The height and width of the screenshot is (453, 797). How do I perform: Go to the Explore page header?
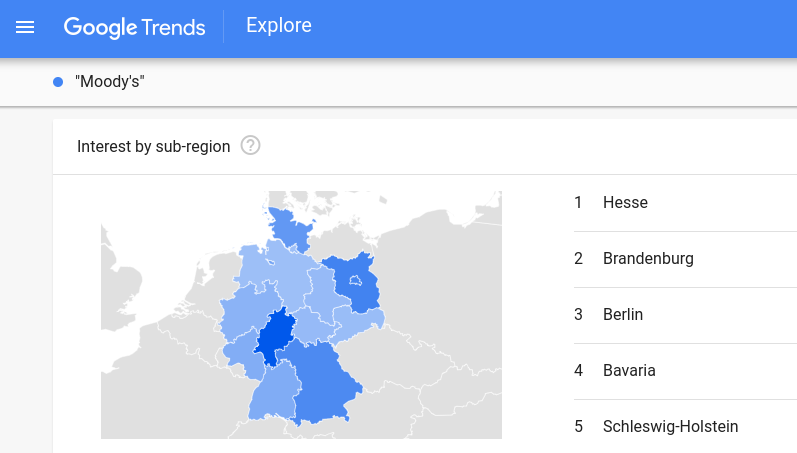[279, 26]
